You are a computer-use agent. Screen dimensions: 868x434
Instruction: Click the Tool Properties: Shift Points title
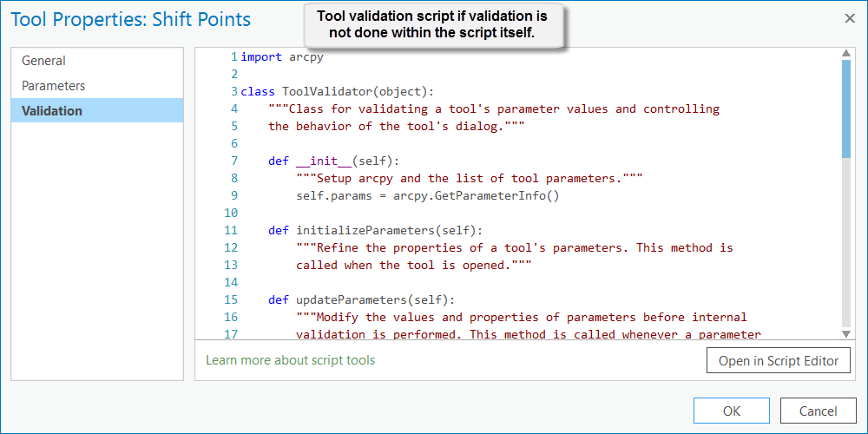point(131,20)
